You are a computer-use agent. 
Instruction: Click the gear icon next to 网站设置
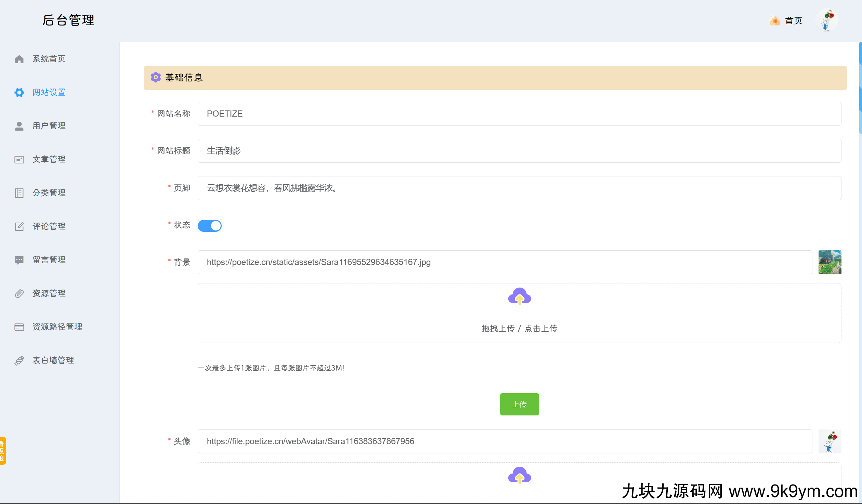(19, 92)
